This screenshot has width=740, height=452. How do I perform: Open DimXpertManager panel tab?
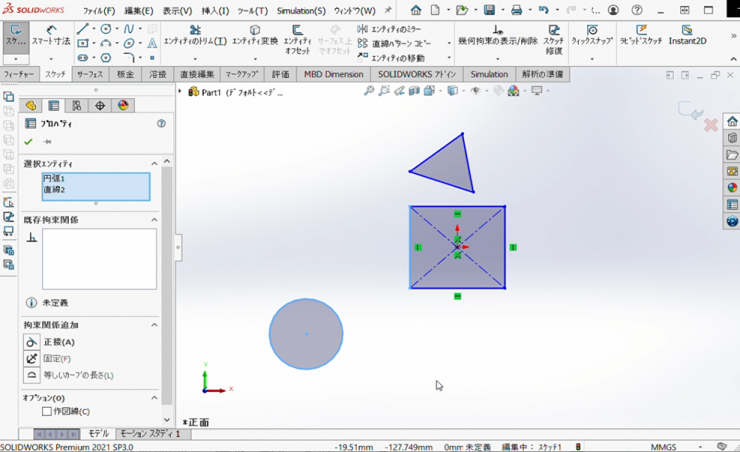point(100,106)
